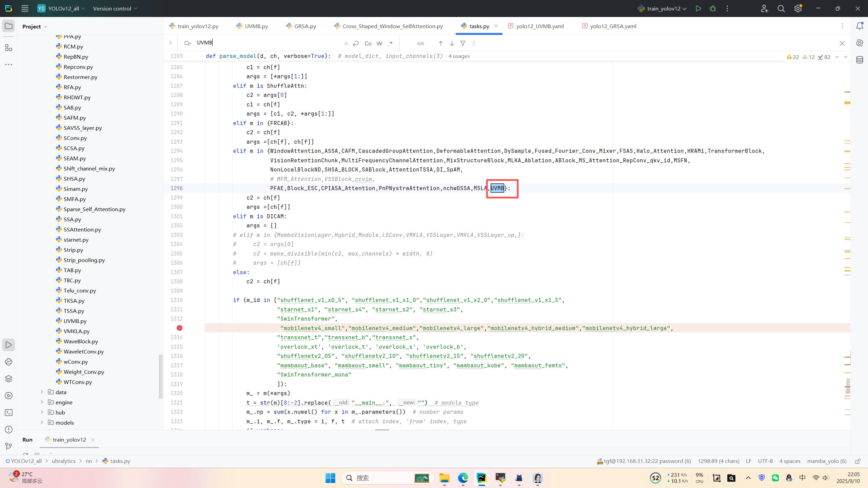868x488 pixels.
Task: Open the Python Console tool window
Action: click(x=8, y=362)
